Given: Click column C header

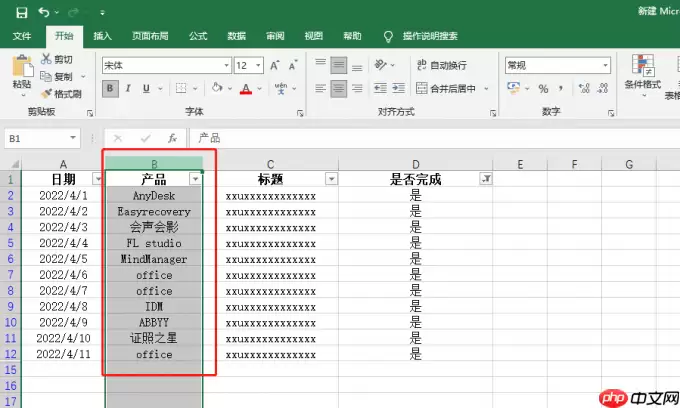Looking at the screenshot, I should [271, 164].
